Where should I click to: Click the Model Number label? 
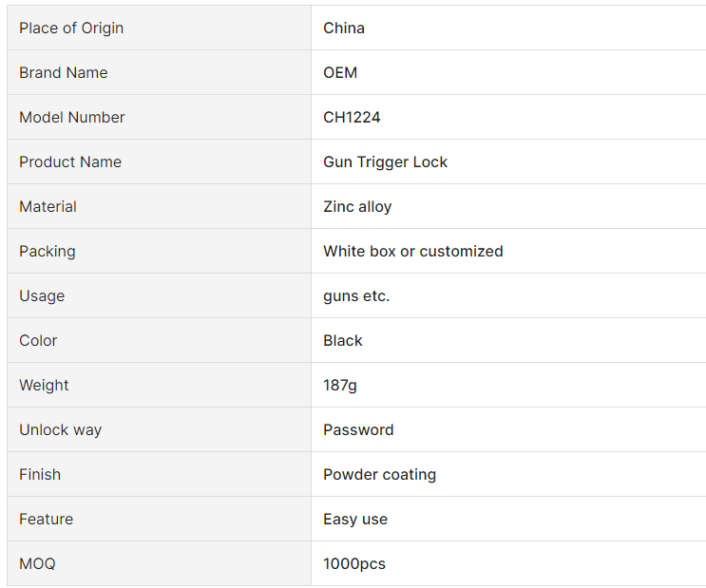click(72, 117)
